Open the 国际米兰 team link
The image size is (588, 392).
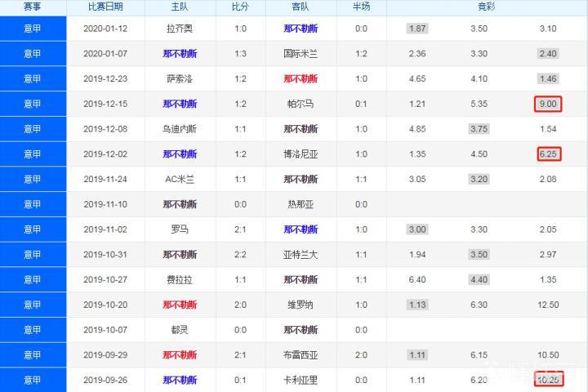pos(301,54)
